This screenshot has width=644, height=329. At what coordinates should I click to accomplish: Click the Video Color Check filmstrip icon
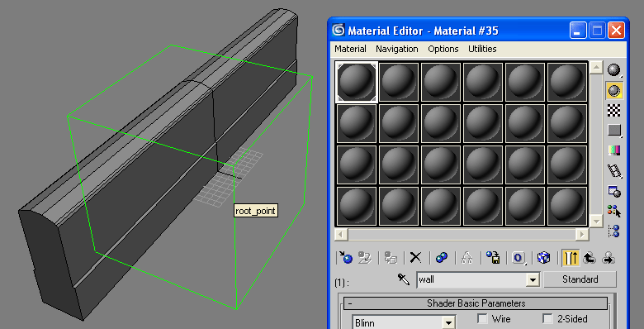[614, 170]
